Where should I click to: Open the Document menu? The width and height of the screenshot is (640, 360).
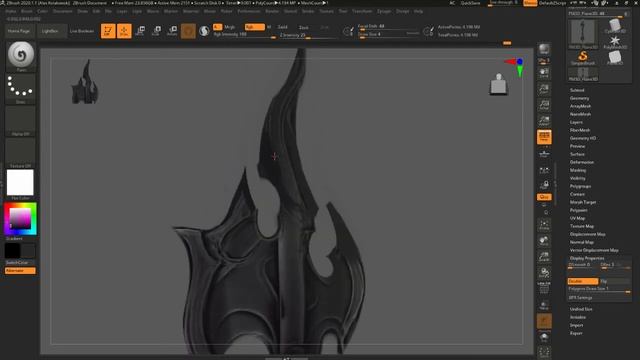[x=62, y=11]
